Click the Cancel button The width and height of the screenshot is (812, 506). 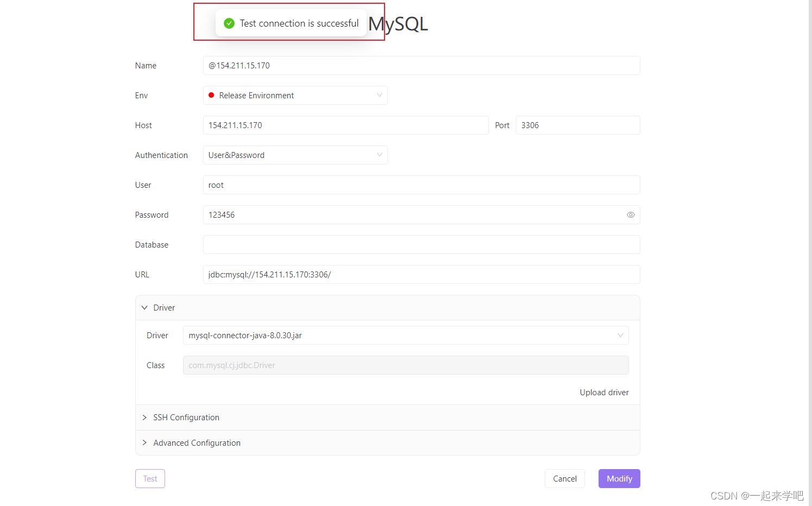pyautogui.click(x=565, y=479)
